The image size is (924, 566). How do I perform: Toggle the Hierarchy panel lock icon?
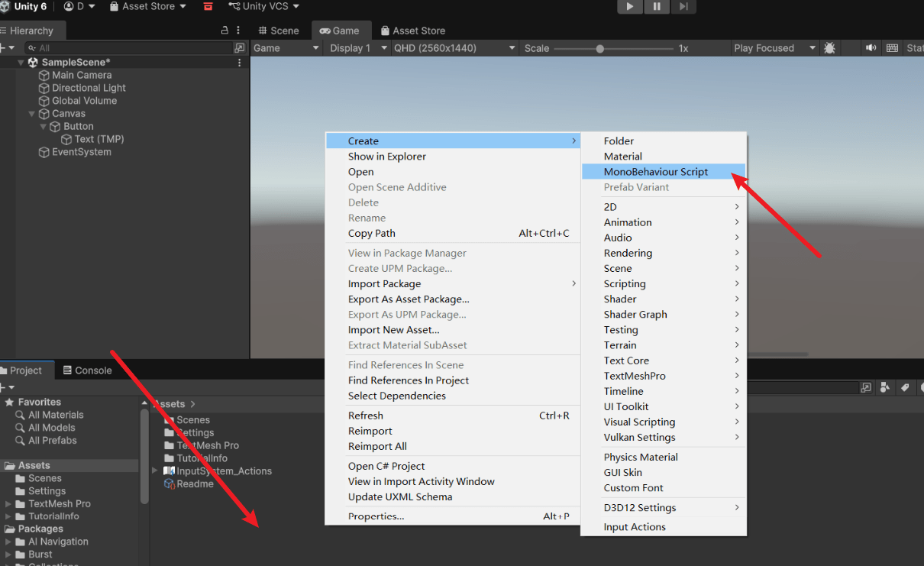pyautogui.click(x=225, y=31)
